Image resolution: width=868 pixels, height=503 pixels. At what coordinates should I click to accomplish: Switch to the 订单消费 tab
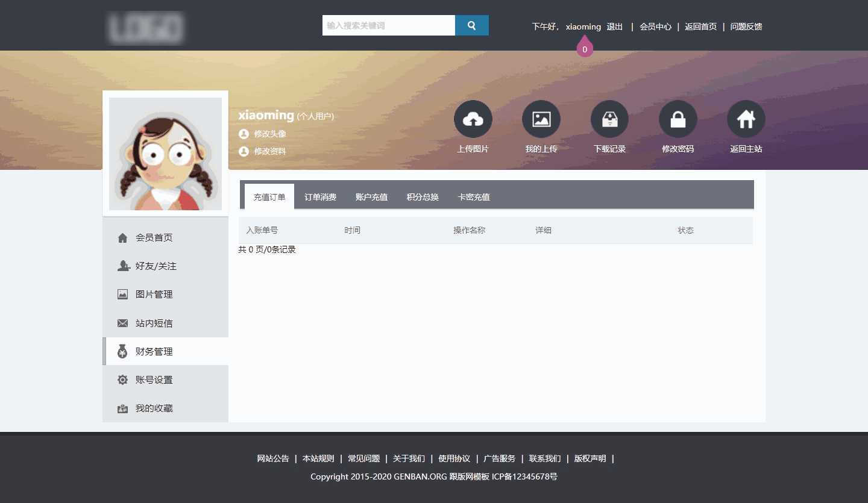[x=320, y=197]
